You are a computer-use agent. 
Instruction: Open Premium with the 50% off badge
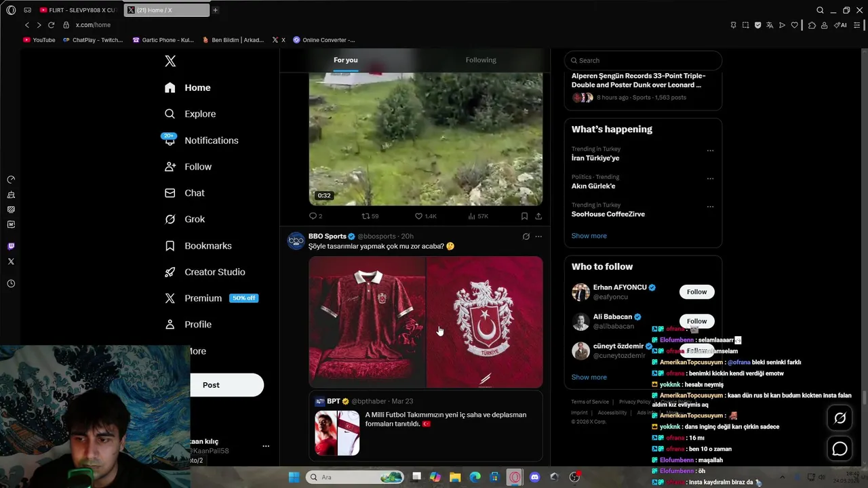(212, 298)
